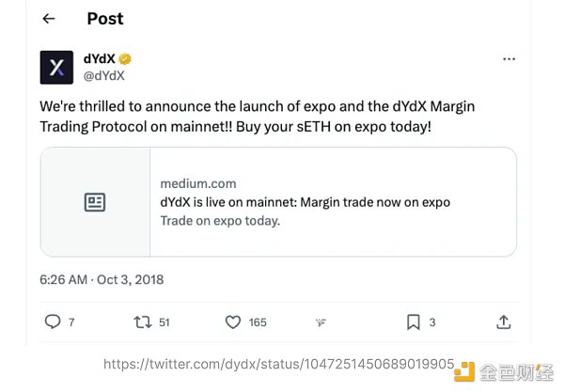The image size is (564, 392).
Task: Click the "Trade on expo today." card description
Action: point(220,221)
